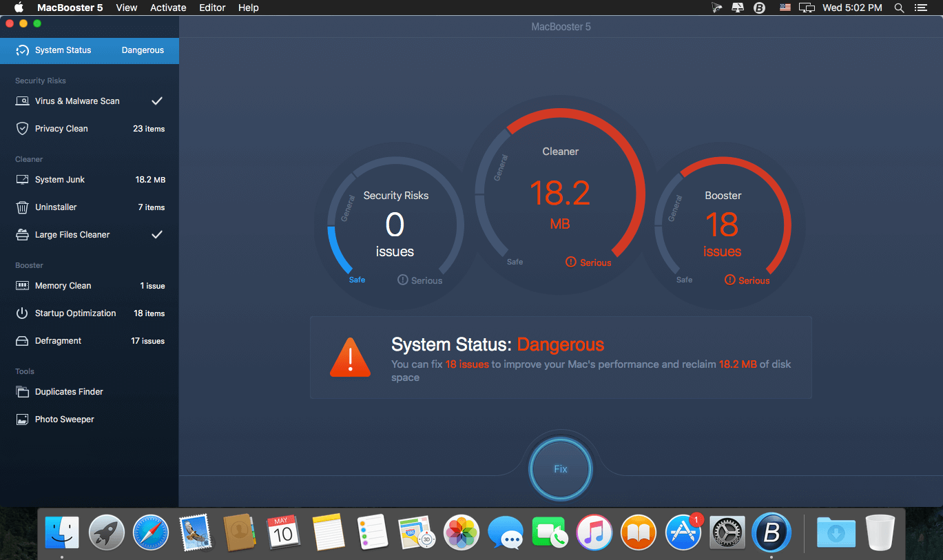Open the System Status sidebar item
The image size is (943, 560).
90,50
